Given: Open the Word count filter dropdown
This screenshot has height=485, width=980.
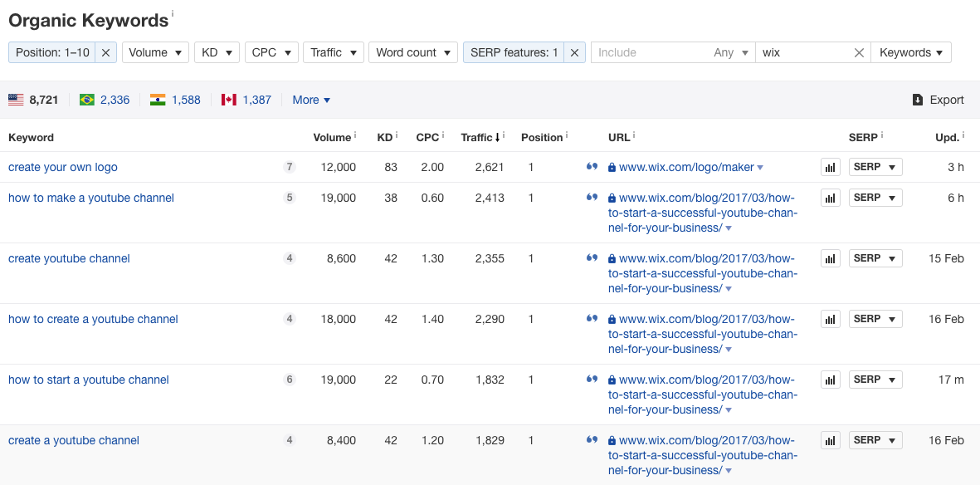Looking at the screenshot, I should (412, 52).
